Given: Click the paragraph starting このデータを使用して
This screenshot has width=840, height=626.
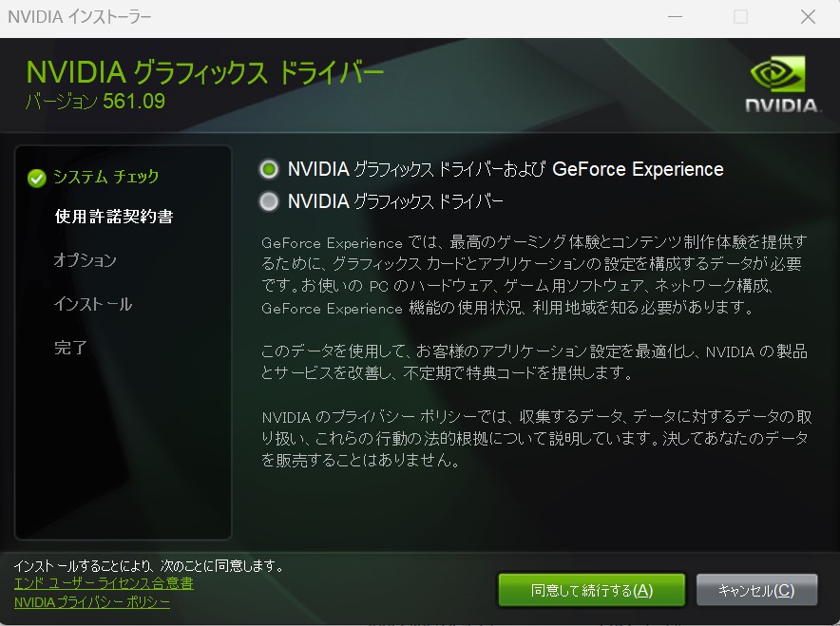Looking at the screenshot, I should click(x=534, y=362).
